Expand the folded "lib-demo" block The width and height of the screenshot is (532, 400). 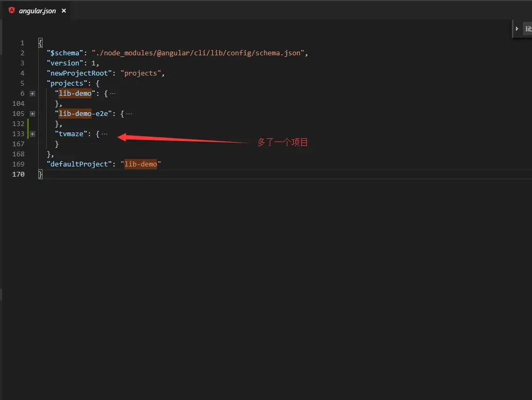point(32,93)
